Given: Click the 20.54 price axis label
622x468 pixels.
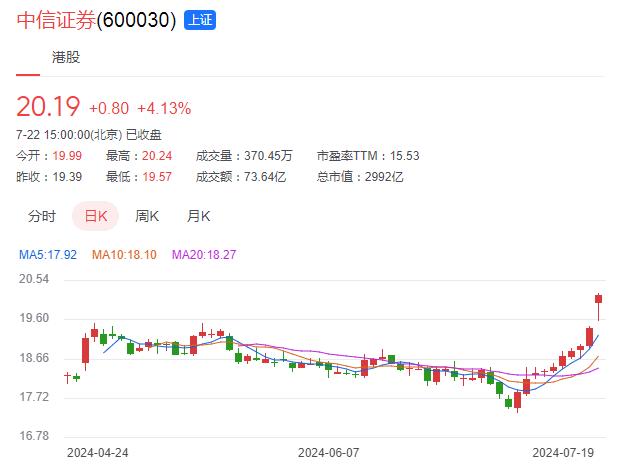Looking at the screenshot, I should 34,279.
